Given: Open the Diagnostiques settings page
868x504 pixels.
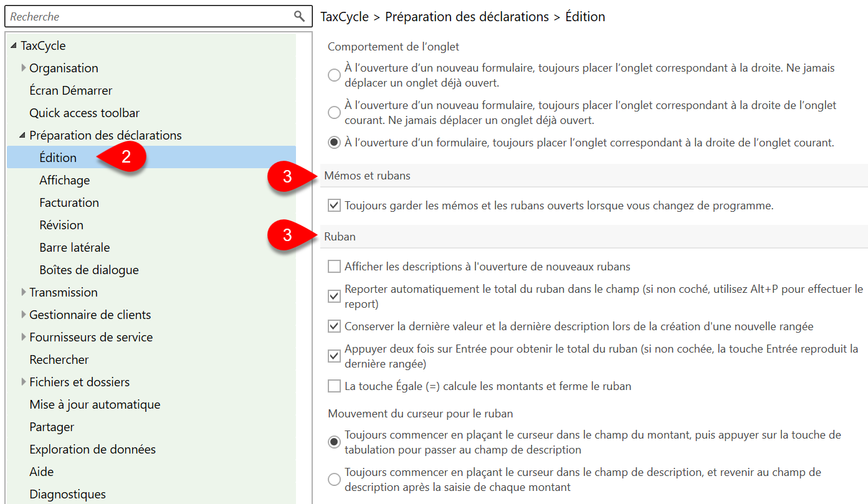Looking at the screenshot, I should pyautogui.click(x=67, y=494).
